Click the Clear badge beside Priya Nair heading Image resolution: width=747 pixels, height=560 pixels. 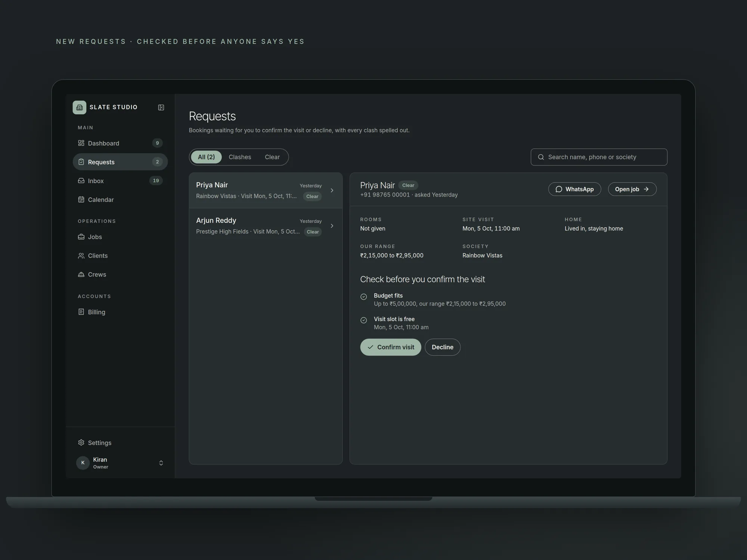coord(408,185)
